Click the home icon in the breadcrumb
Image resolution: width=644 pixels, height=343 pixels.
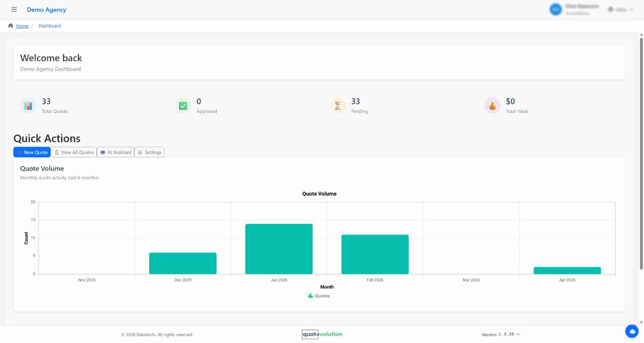pos(10,25)
